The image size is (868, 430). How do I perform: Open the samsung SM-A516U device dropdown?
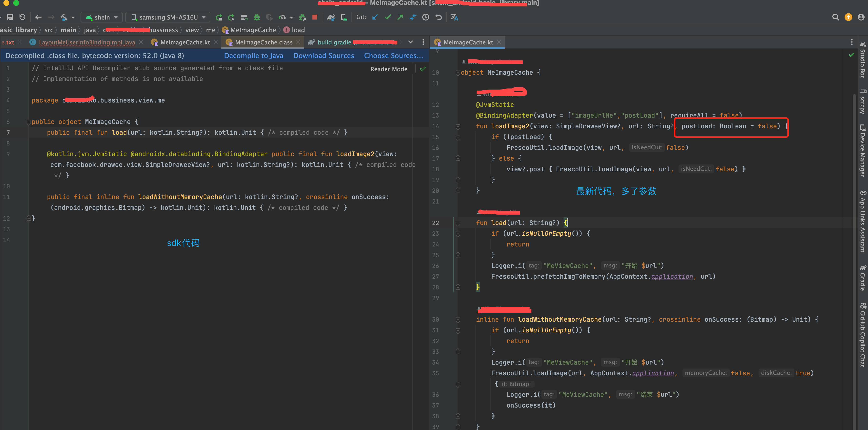(168, 17)
